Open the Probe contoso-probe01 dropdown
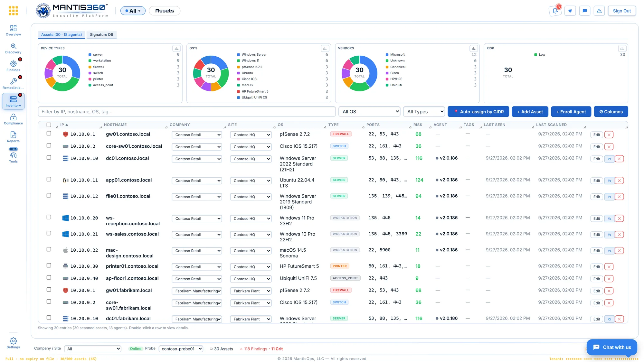 (181, 349)
